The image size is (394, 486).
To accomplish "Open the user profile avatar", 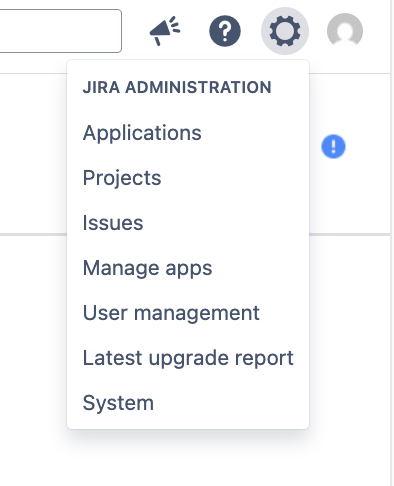I will pyautogui.click(x=345, y=31).
